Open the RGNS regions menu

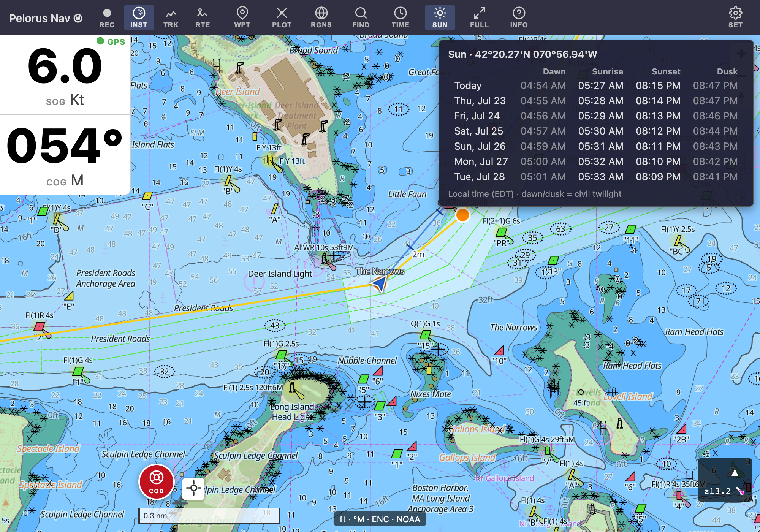(321, 18)
